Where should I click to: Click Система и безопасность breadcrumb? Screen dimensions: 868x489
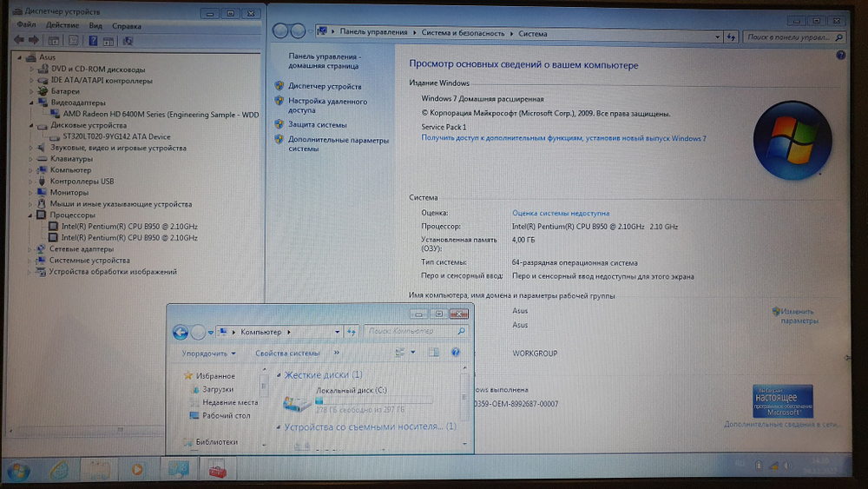(x=463, y=33)
